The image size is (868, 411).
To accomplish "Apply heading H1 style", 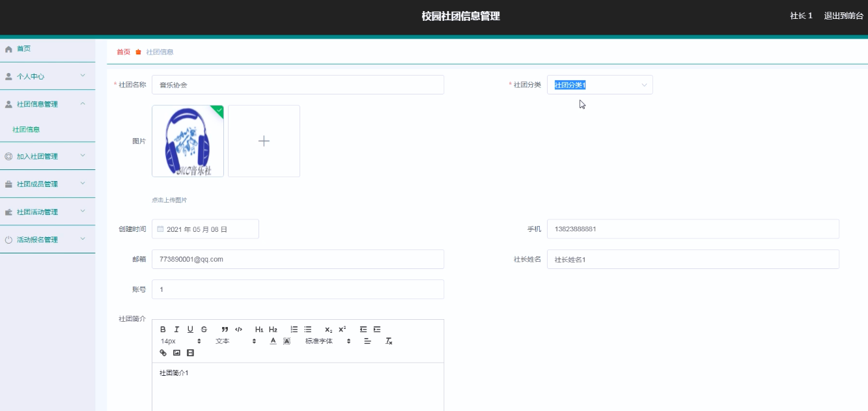I will pos(259,330).
